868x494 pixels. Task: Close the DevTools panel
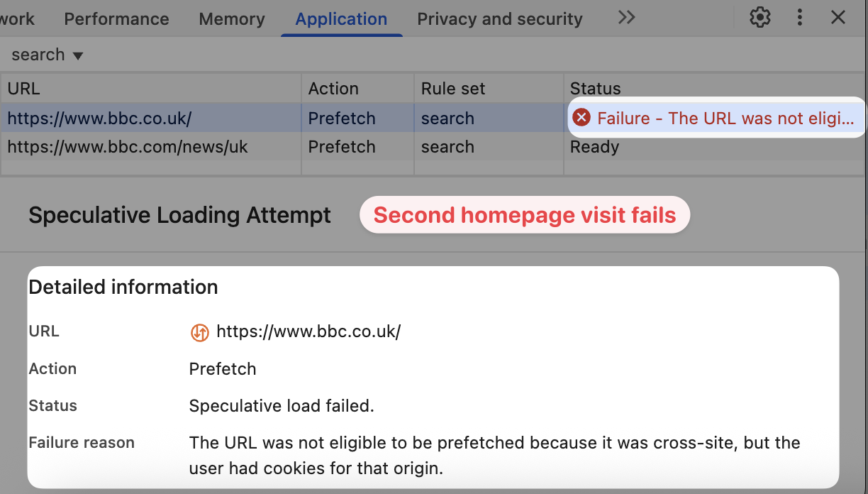click(x=838, y=18)
